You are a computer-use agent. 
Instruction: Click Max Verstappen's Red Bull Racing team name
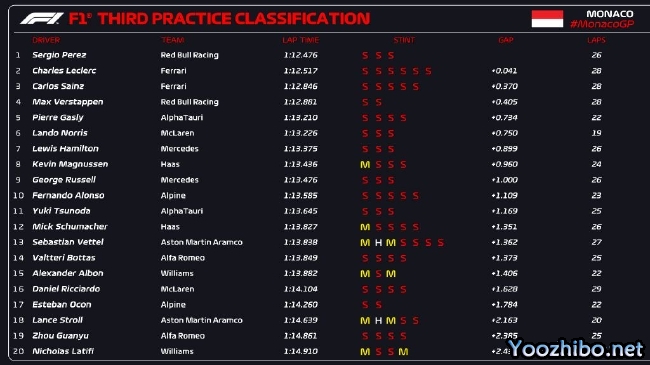click(x=189, y=102)
